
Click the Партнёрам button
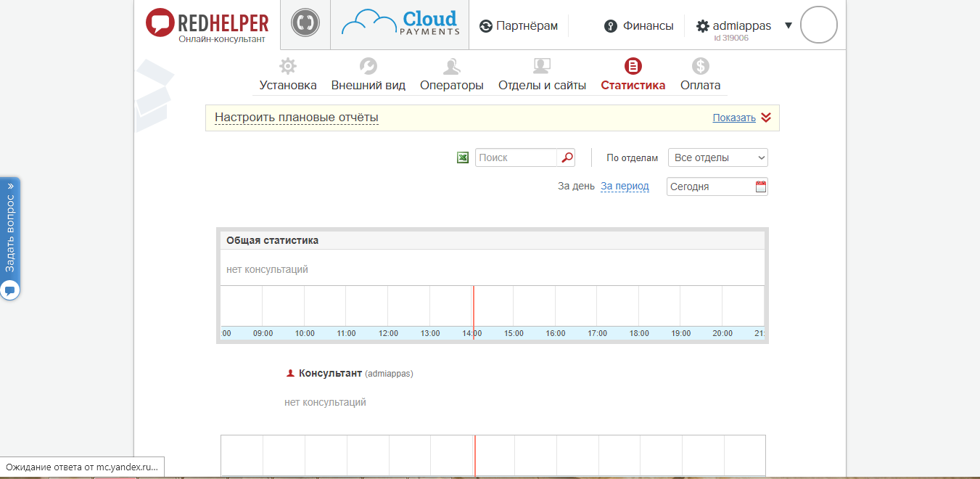point(519,25)
